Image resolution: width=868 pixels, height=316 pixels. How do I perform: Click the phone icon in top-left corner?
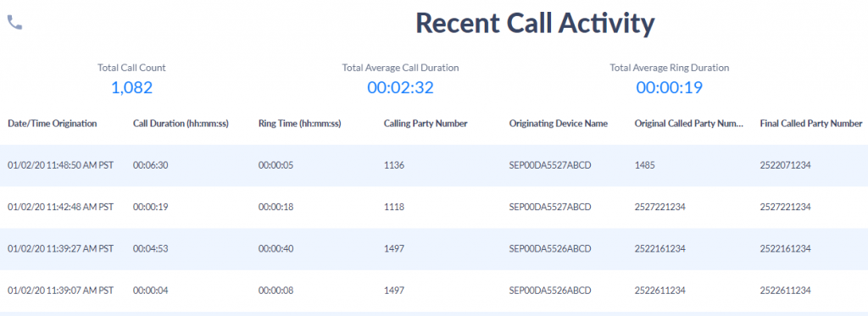pos(14,22)
